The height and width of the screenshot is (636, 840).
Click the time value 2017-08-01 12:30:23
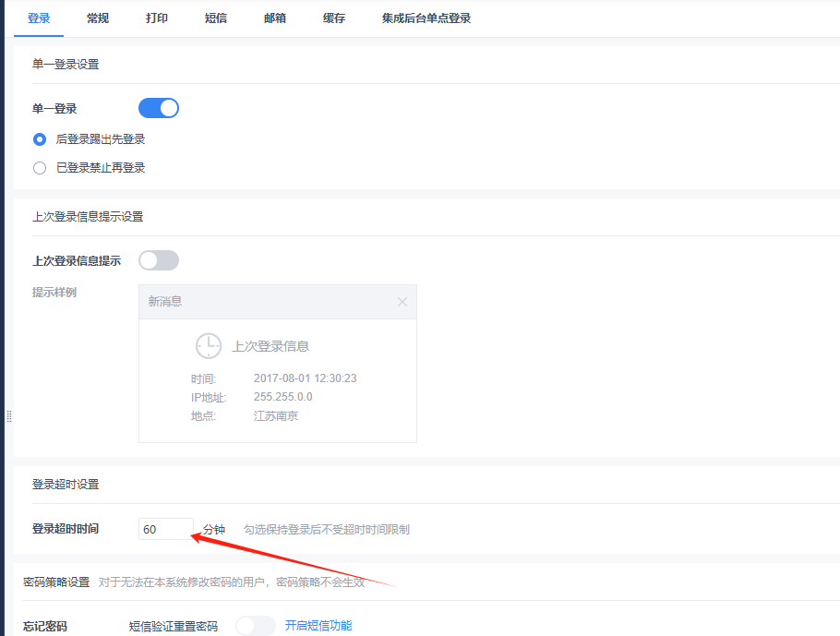[305, 378]
